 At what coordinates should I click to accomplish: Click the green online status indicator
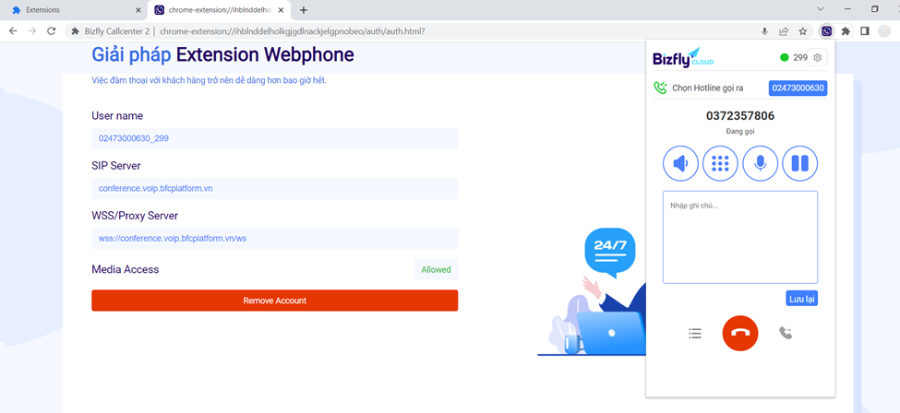(x=784, y=57)
